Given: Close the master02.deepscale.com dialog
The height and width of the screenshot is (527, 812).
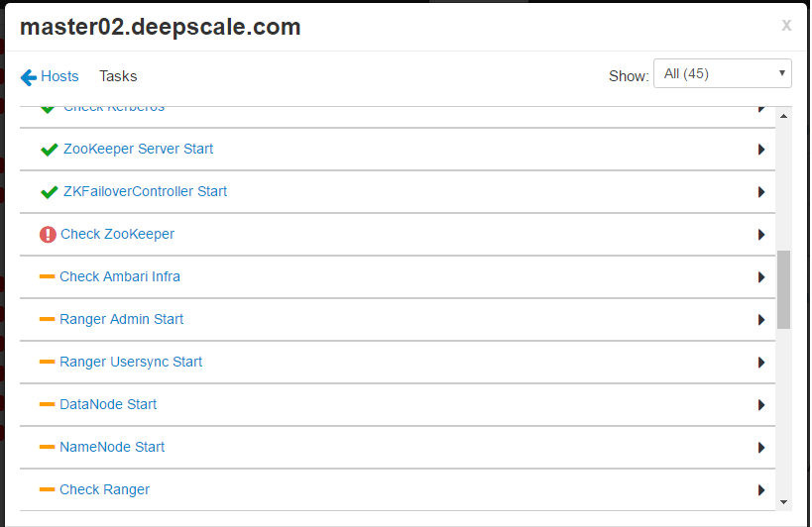Looking at the screenshot, I should pyautogui.click(x=786, y=26).
